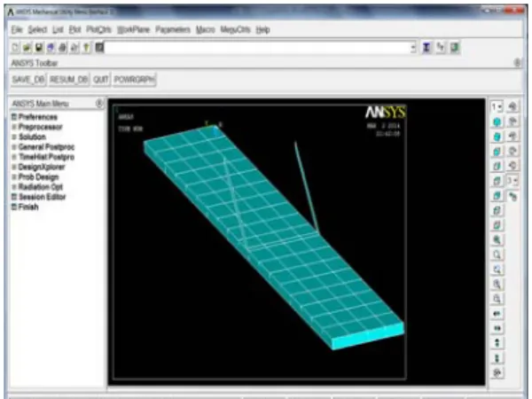Click the Fit View zoom icon
Screen dimensions: 532x399
[x=497, y=240]
